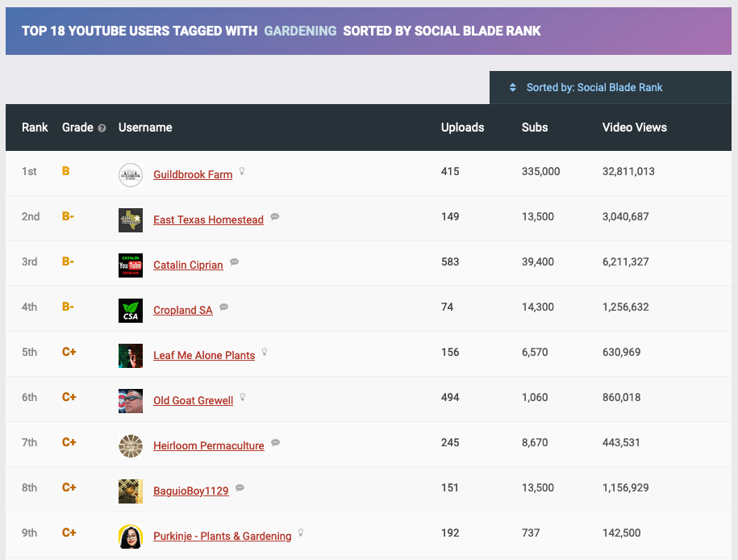738x560 pixels.
Task: Open Purkinje - Plants & Gardening link
Action: (222, 537)
